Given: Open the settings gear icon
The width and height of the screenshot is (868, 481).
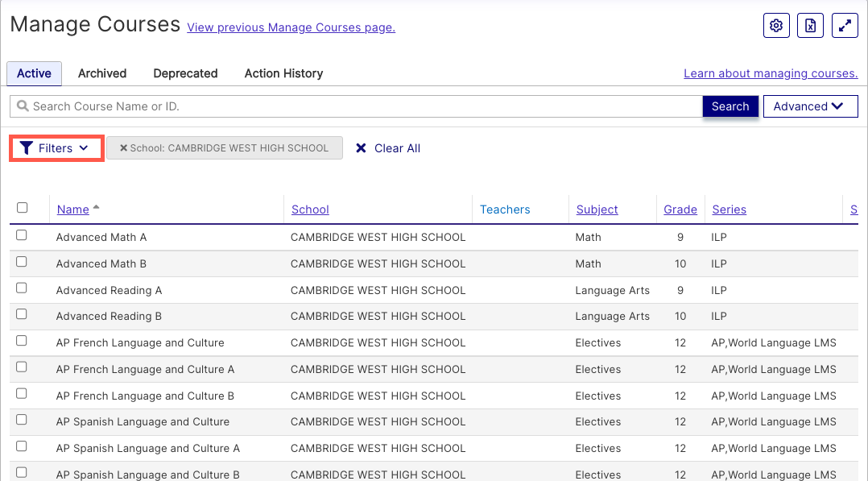Looking at the screenshot, I should coord(776,26).
